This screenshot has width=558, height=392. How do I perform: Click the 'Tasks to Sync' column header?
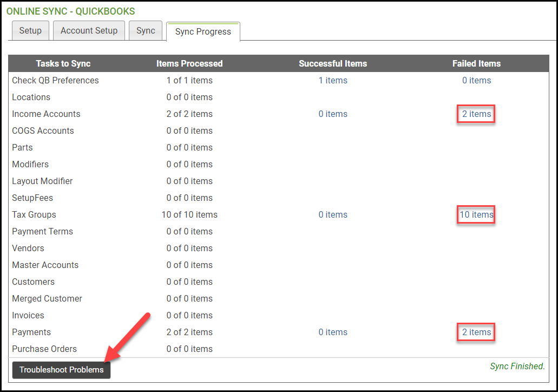(63, 64)
